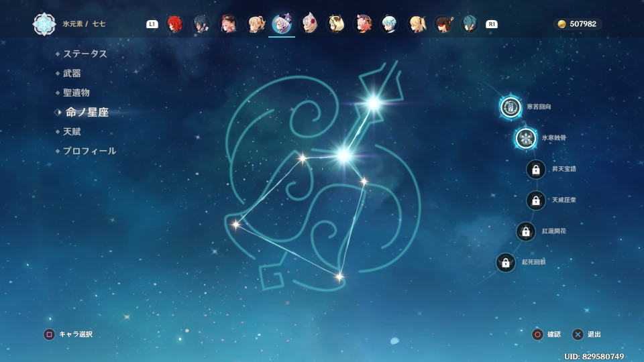The height and width of the screenshot is (362, 644).
Task: Select the locked 紅蓮開花 constellation
Action: click(x=526, y=231)
